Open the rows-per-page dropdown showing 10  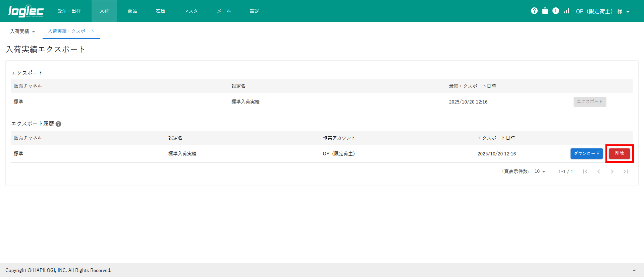[x=540, y=171]
